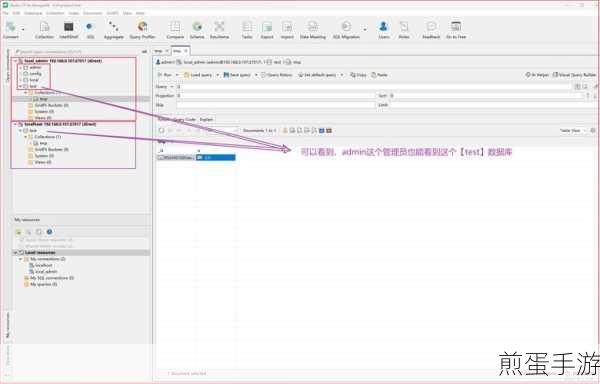Viewport: 600px width, 384px height.
Task: Open the Roles manager icon
Action: [404, 30]
